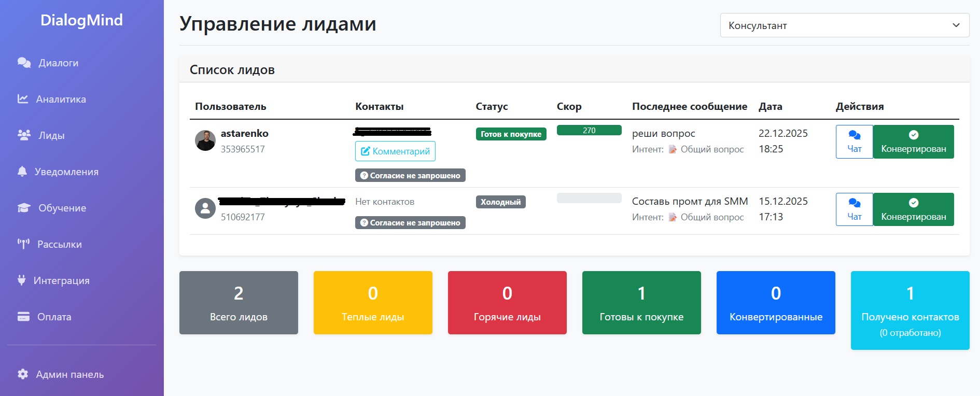The width and height of the screenshot is (980, 396).
Task: Click the date 15.12.2025
Action: coord(783,201)
